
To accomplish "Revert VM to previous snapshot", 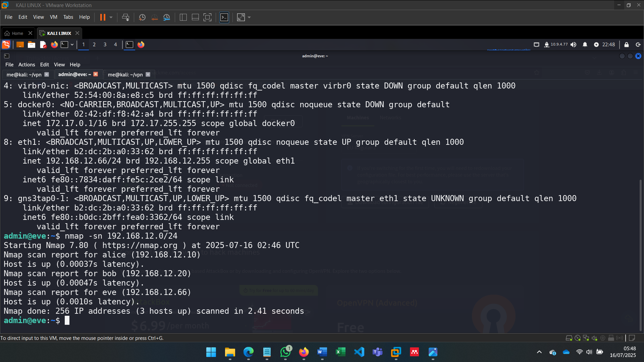I will (x=154, y=17).
